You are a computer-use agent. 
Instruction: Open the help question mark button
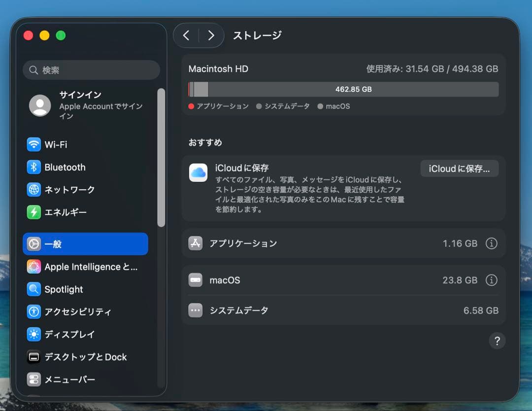click(x=497, y=341)
